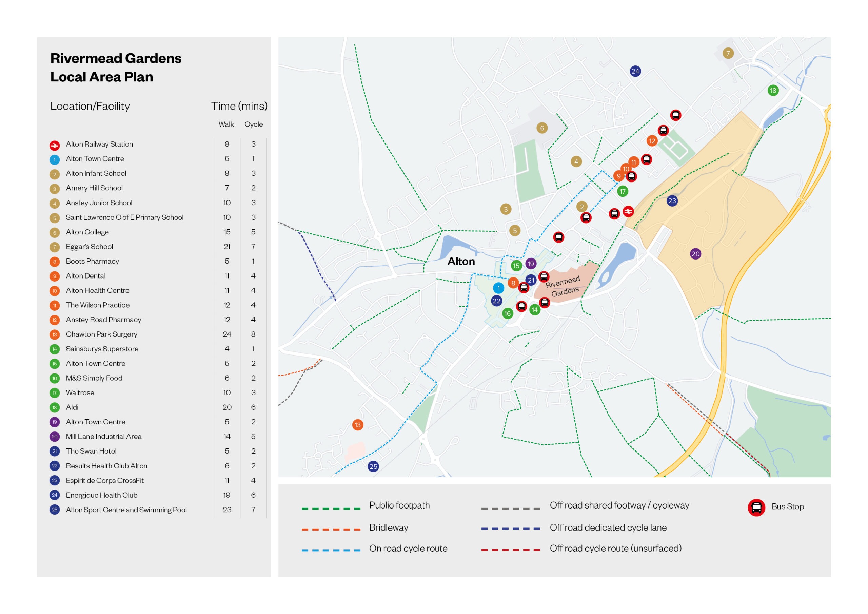Screen dimensions: 868x614
Task: Click 'Amery Hill School' list entry
Action: [x=94, y=188]
